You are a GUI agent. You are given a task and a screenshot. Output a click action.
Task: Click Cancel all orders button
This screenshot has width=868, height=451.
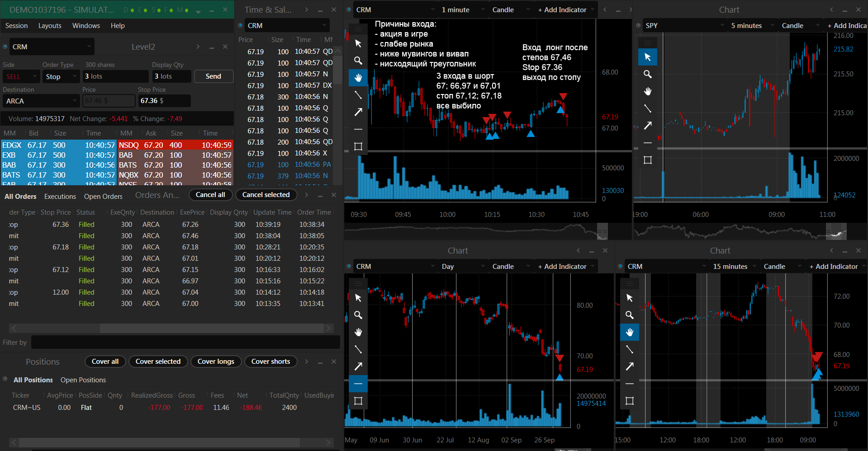[210, 195]
